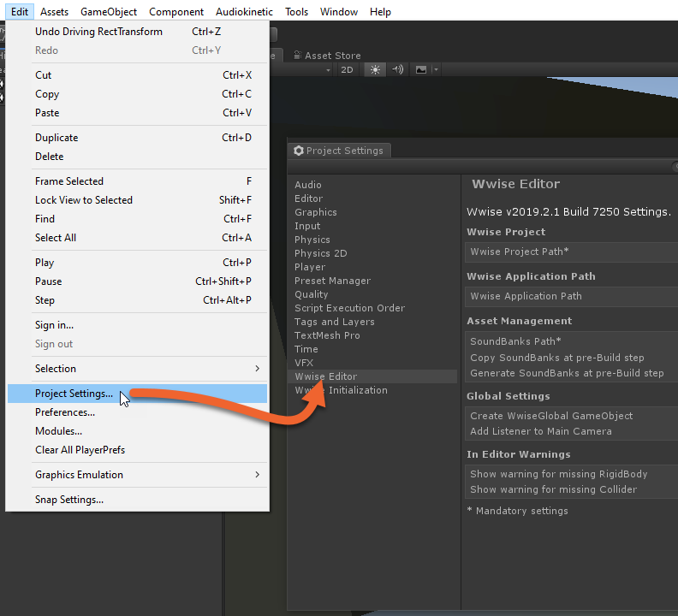Toggle scene effects image icon
The image size is (678, 616).
pos(420,69)
